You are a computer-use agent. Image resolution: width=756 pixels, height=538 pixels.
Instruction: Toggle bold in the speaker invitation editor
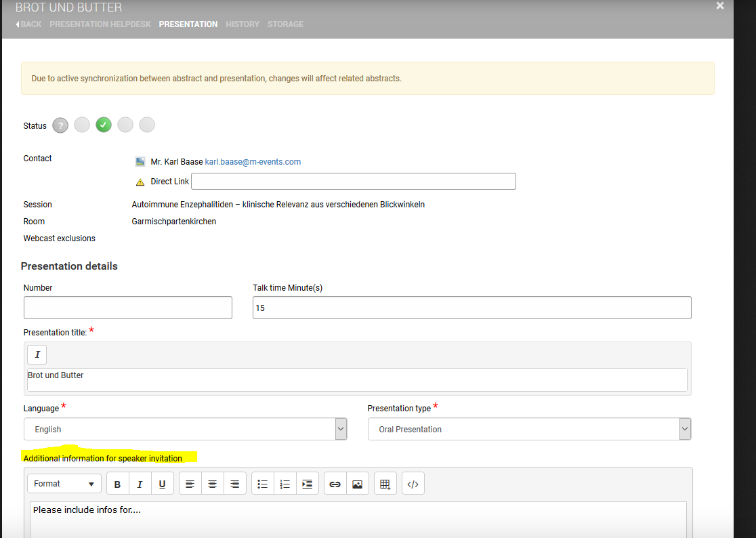(117, 484)
